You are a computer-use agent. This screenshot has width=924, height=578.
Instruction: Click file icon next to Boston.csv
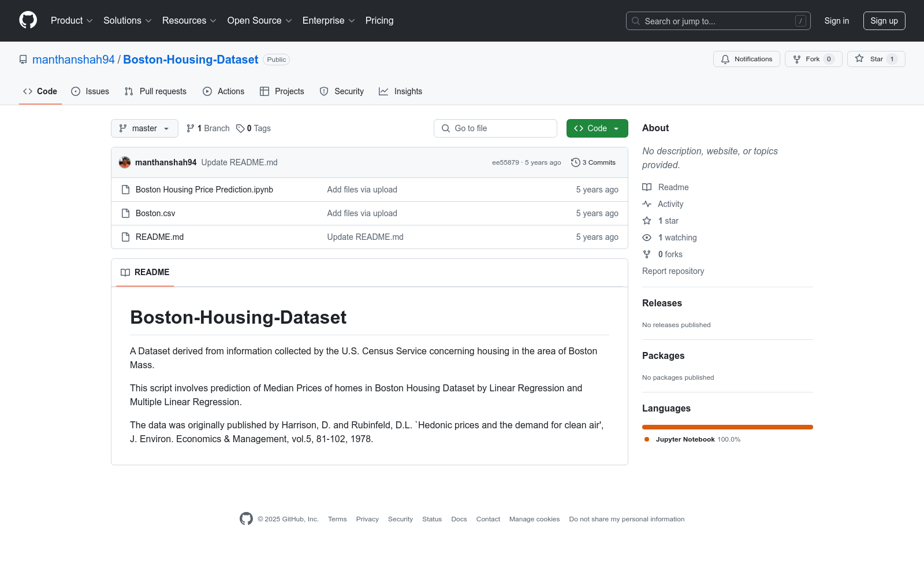coord(125,213)
